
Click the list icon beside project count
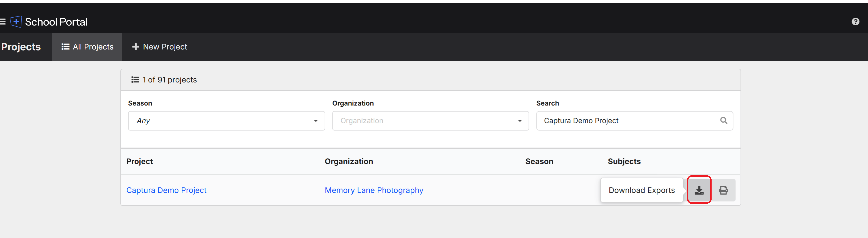pos(135,79)
